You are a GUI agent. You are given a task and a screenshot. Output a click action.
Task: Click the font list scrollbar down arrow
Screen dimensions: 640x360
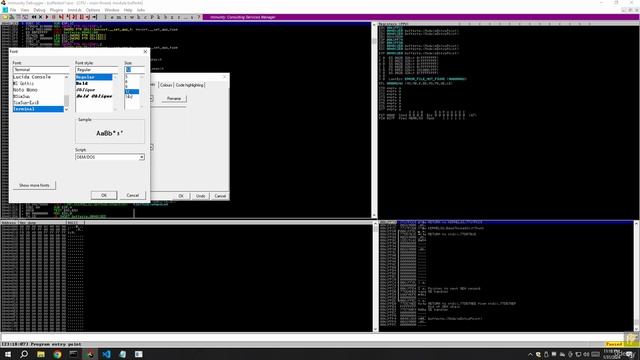click(x=67, y=109)
